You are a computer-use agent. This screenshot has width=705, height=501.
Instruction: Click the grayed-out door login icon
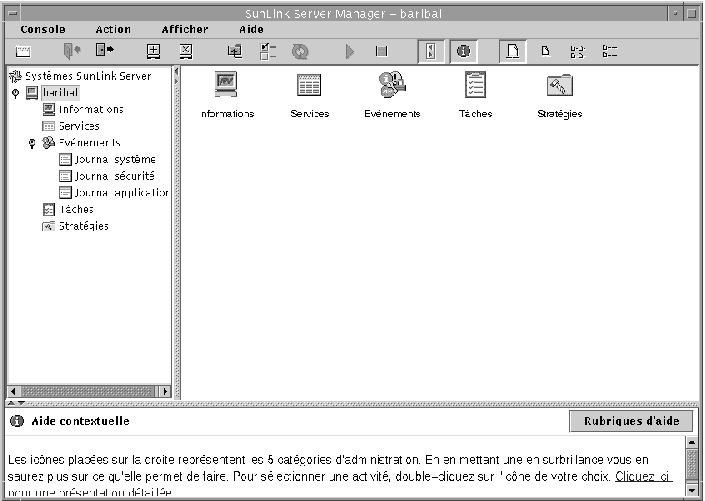click(x=71, y=51)
